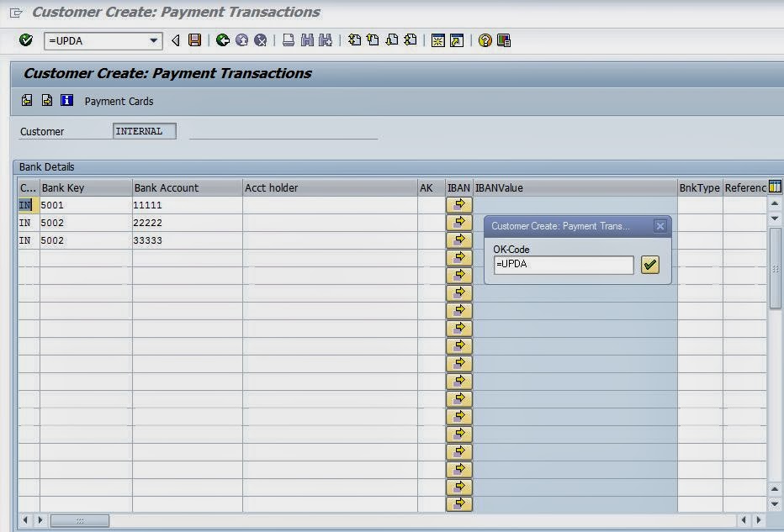Screen dimensions: 784x532
Task: Click the green Enter checkmark in toolbar
Action: 26,40
